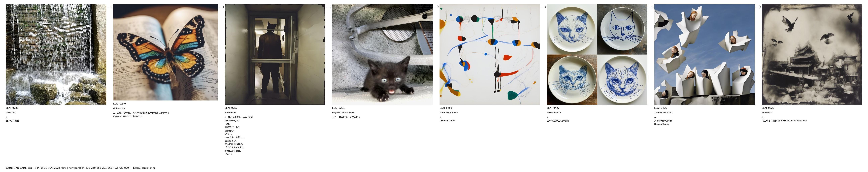Open the waterfall image LEAF 0239

point(56,54)
